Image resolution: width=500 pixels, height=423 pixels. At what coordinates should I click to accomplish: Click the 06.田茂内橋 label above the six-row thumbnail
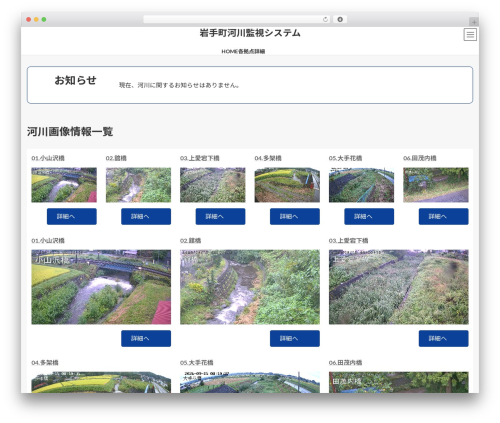[x=420, y=158]
